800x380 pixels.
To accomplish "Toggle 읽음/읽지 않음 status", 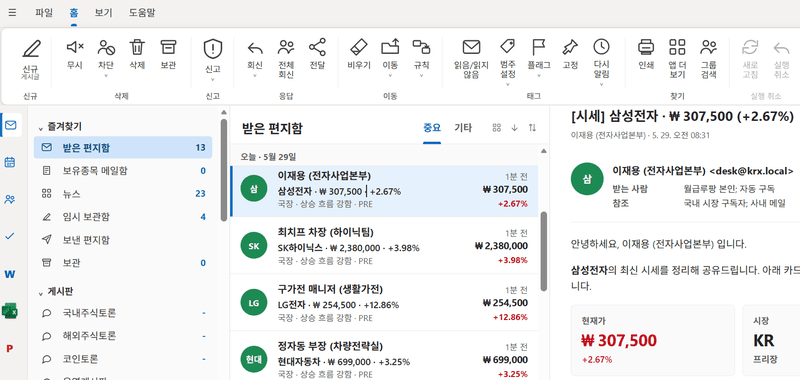I will point(471,59).
